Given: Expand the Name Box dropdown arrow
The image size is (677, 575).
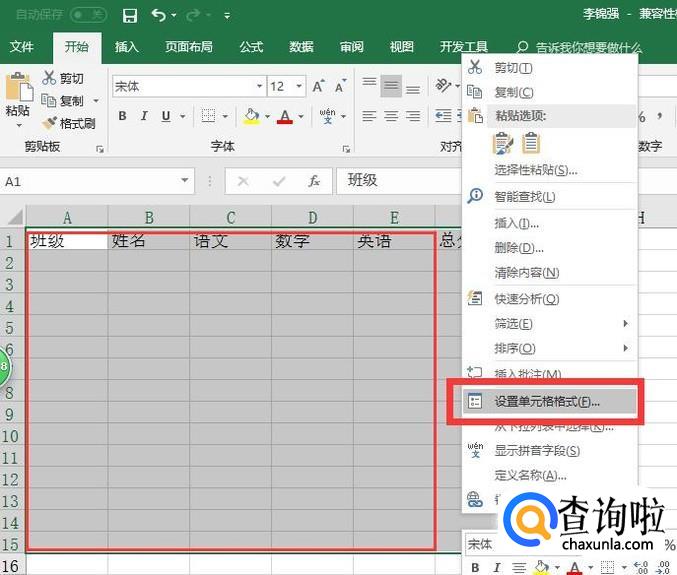Looking at the screenshot, I should 185,181.
